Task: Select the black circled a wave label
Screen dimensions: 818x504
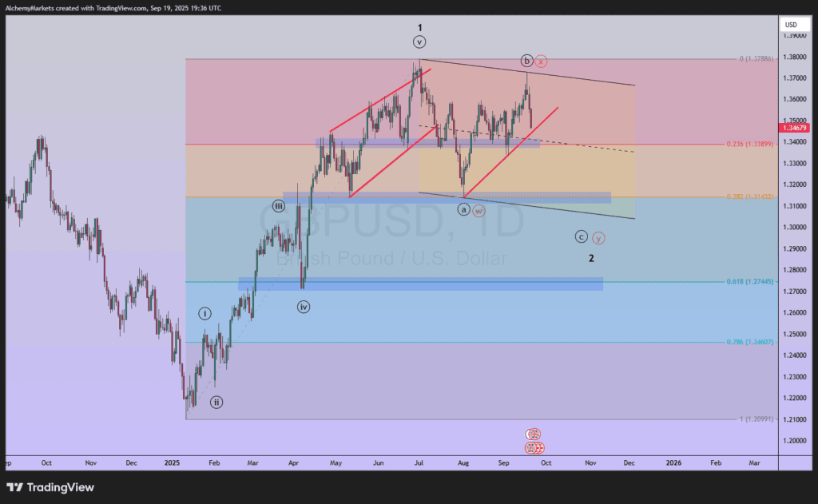Action: point(463,209)
